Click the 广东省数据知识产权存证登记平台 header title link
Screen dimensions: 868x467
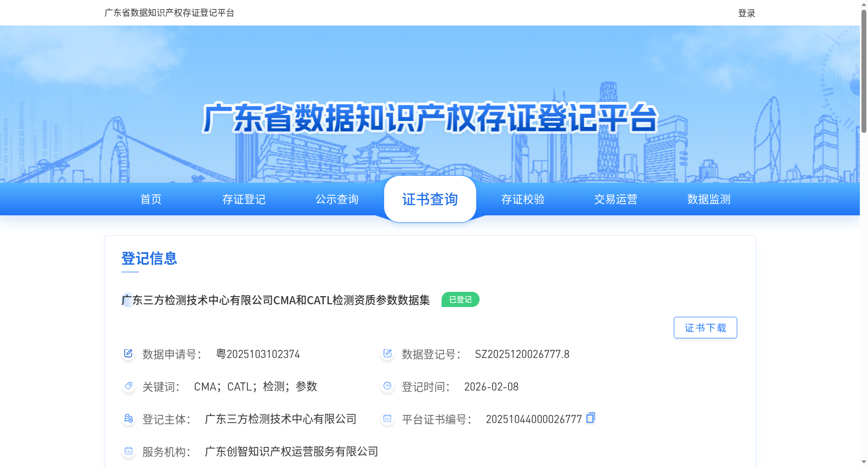(169, 12)
